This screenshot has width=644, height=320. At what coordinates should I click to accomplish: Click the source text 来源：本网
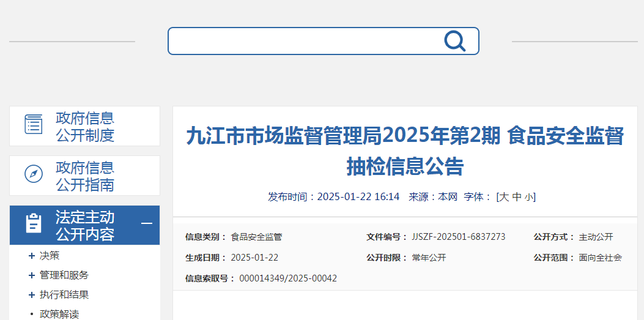[433, 197]
